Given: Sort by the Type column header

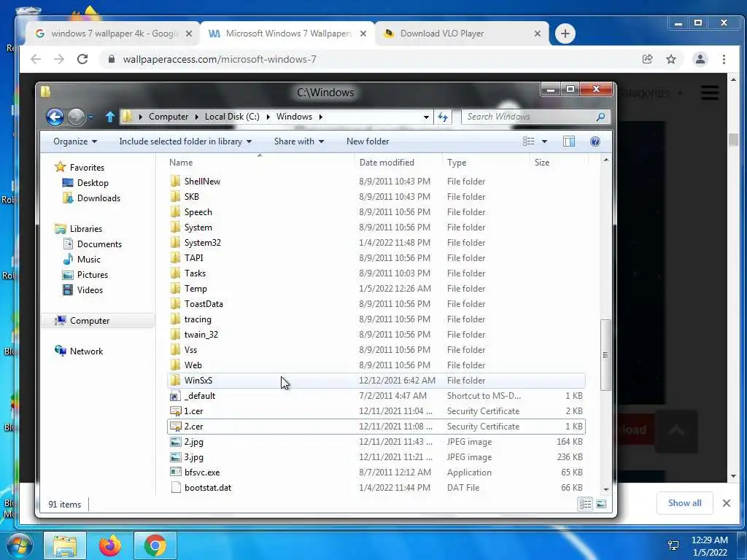Looking at the screenshot, I should [x=486, y=163].
